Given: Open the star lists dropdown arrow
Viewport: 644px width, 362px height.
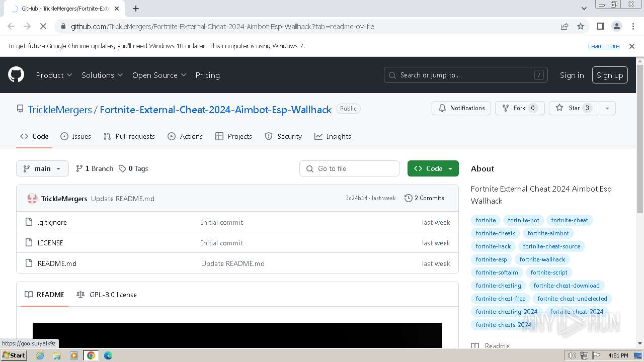Looking at the screenshot, I should 607,108.
